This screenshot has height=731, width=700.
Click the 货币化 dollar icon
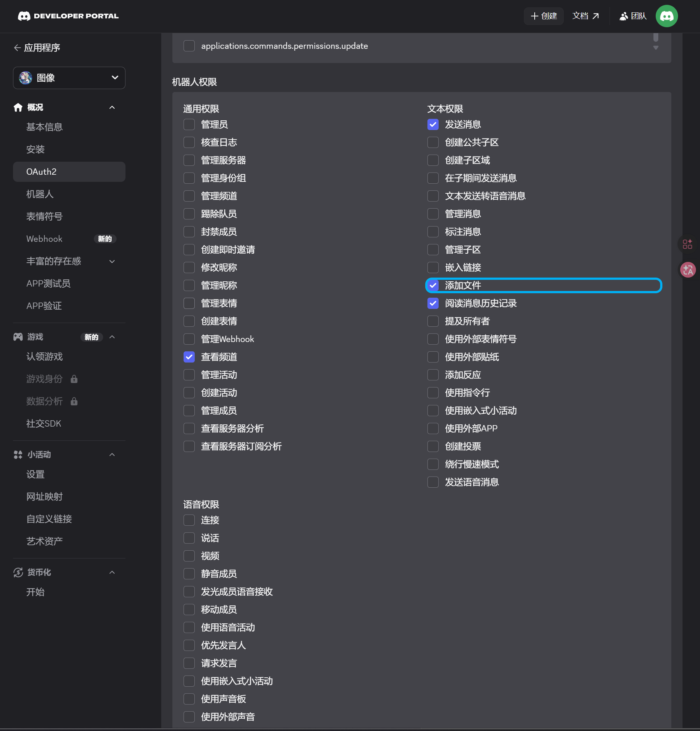(x=18, y=573)
